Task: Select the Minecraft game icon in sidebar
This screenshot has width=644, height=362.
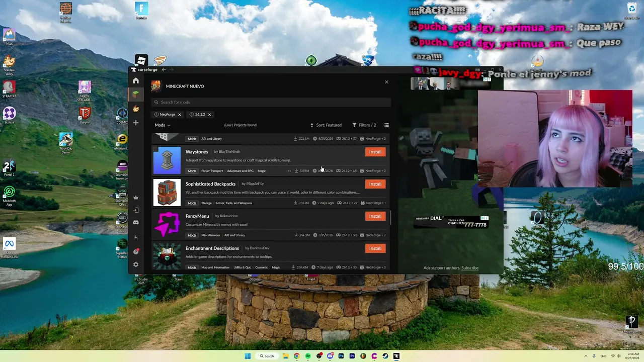Action: pyautogui.click(x=136, y=95)
